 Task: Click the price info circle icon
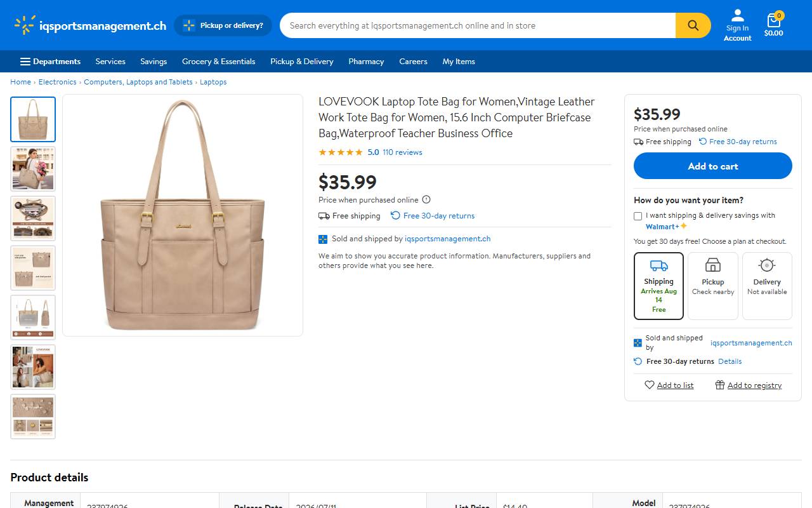coord(426,199)
